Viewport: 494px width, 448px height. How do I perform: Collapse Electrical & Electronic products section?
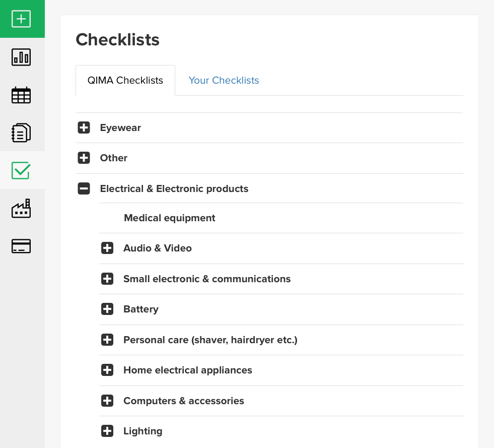click(x=84, y=188)
